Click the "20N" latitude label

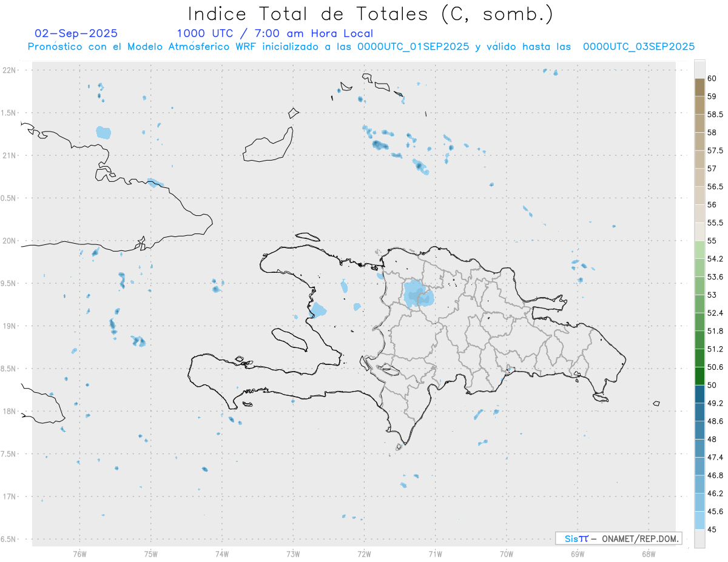pos(9,241)
